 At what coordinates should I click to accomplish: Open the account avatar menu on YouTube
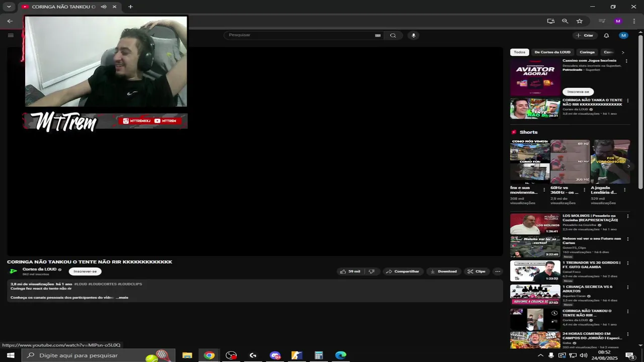pos(623,35)
